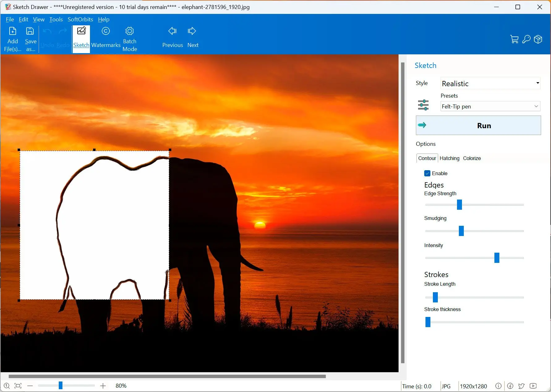Click the Undo arrow icon

point(47,31)
